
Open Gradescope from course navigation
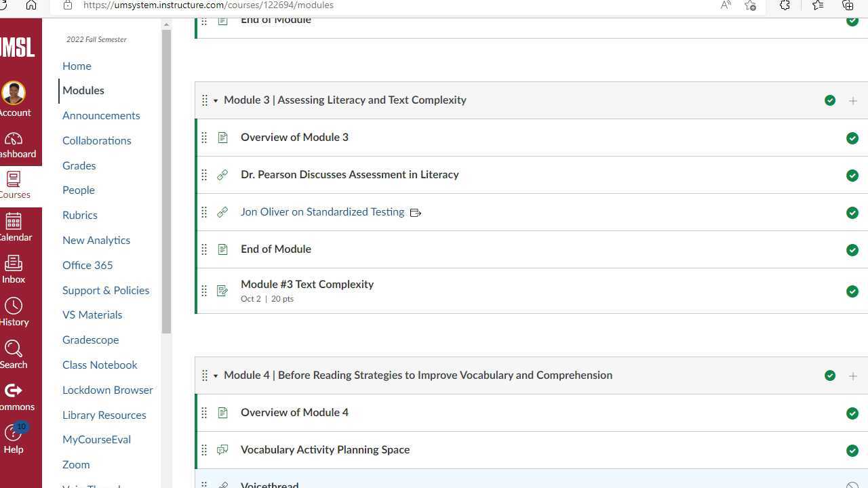pyautogui.click(x=90, y=340)
